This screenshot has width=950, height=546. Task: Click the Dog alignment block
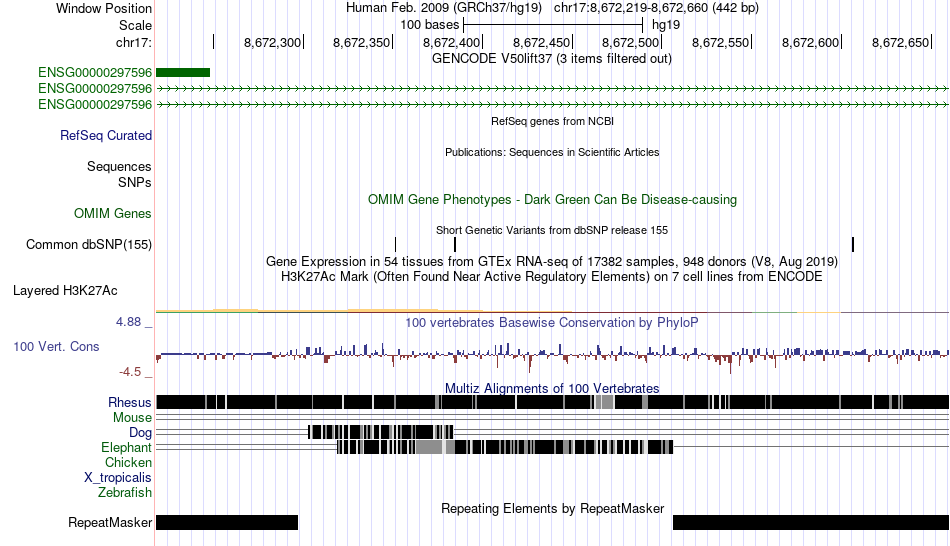point(380,432)
